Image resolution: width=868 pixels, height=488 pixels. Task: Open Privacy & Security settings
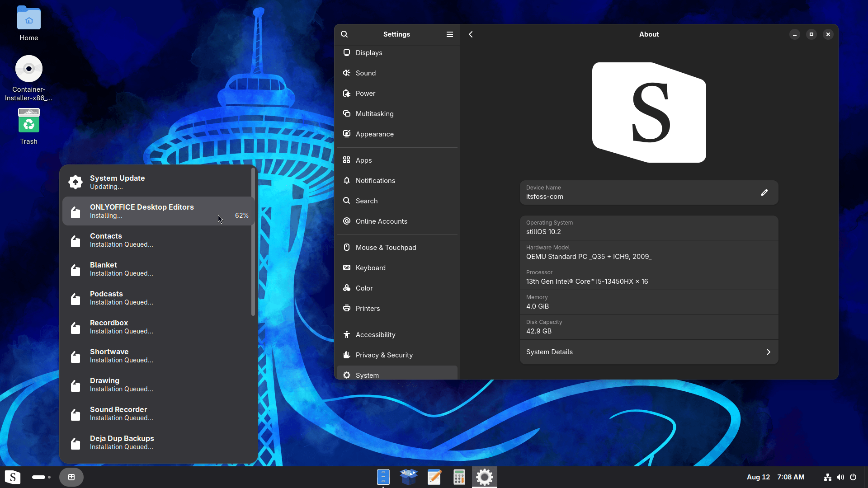[397, 355]
